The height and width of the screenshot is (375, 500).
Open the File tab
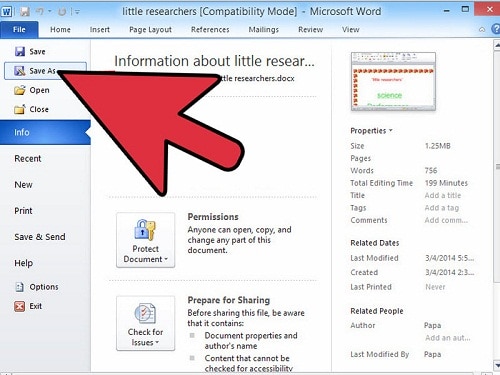tap(19, 29)
